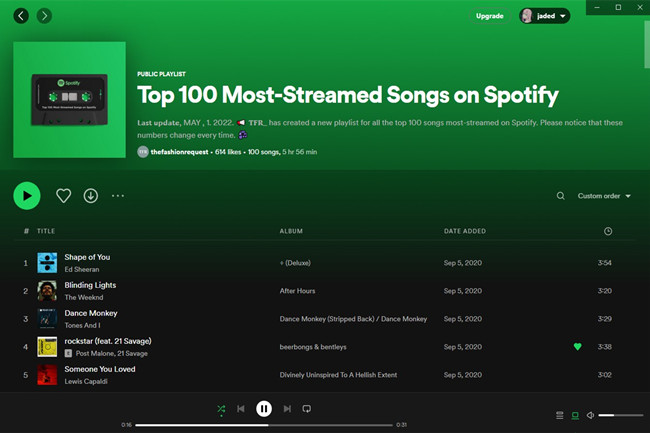Seek on the playback progress bar
Image resolution: width=650 pixels, height=433 pixels.
[264, 425]
